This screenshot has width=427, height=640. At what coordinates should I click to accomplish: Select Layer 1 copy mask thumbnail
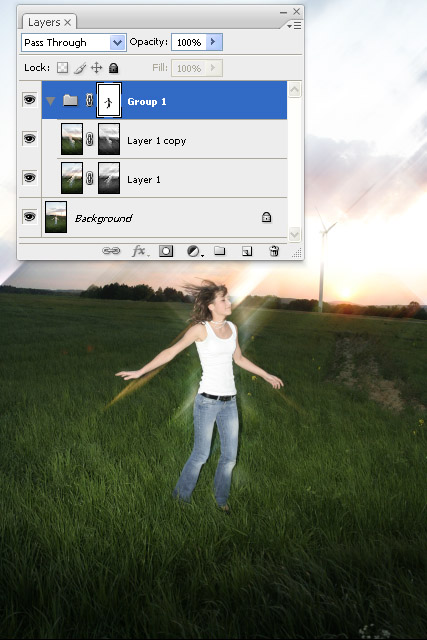[109, 139]
